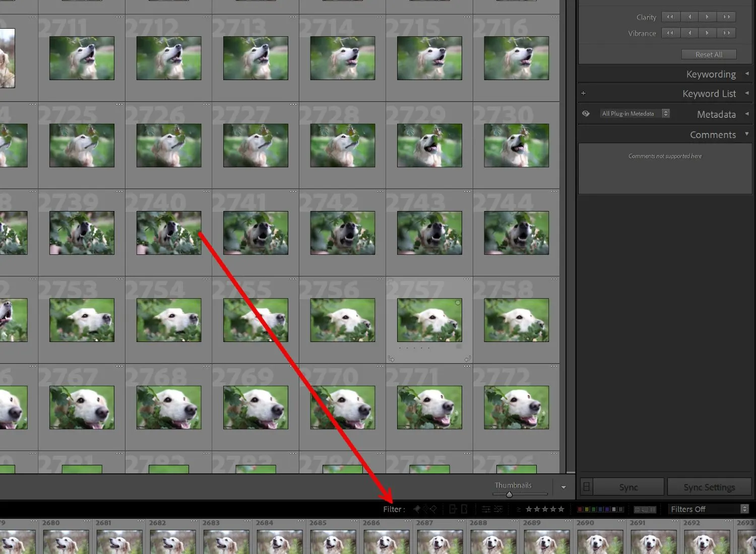Click the rating greater-than-or-equal comparison icon
Image resolution: width=756 pixels, height=554 pixels.
pos(519,509)
